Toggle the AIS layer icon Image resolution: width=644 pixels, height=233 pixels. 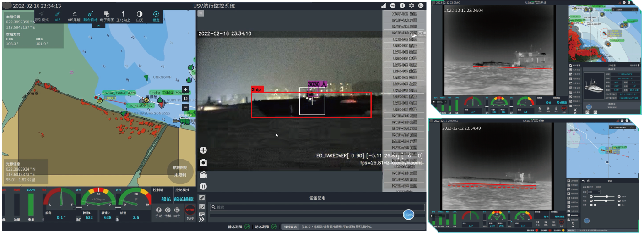point(58,16)
